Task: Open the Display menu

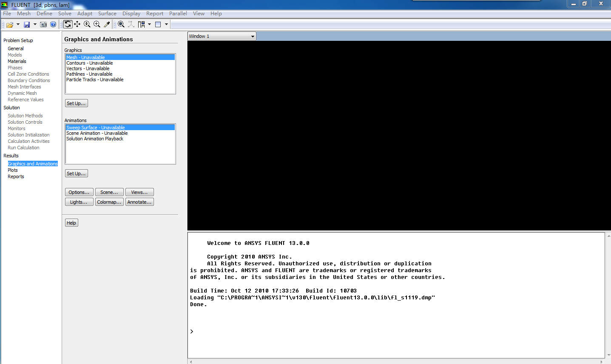Action: [x=131, y=14]
